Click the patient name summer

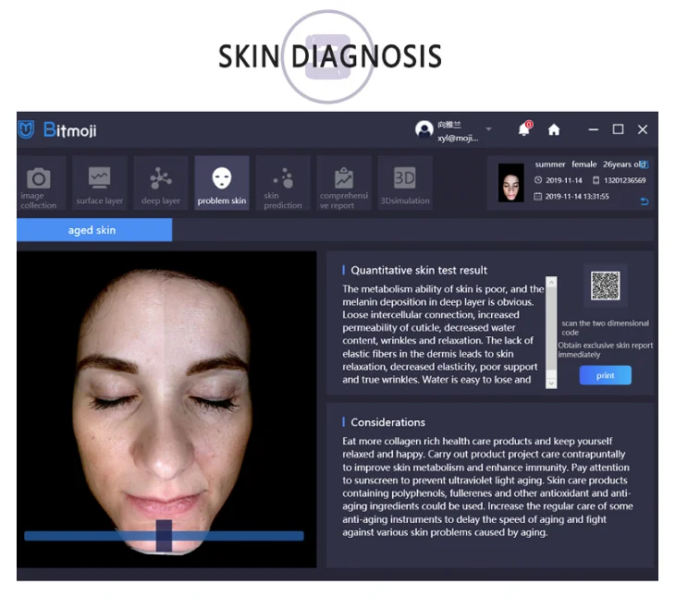tap(550, 164)
